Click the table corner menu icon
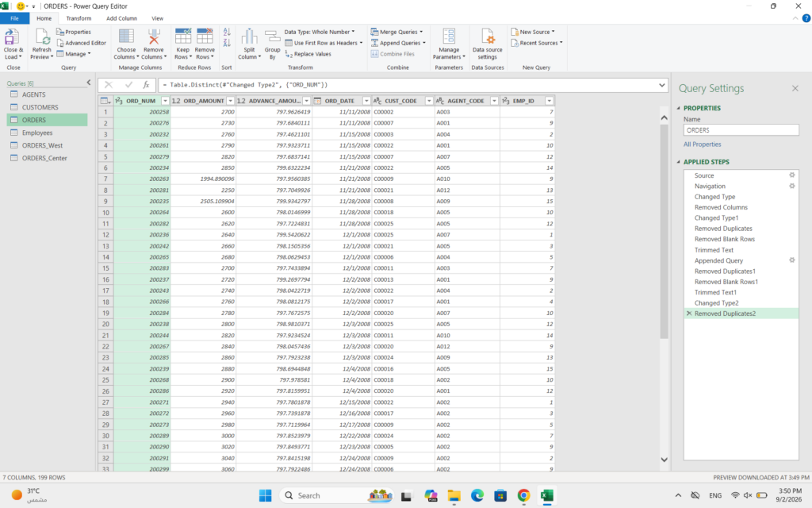Viewport: 812px width, 508px height. (x=105, y=101)
